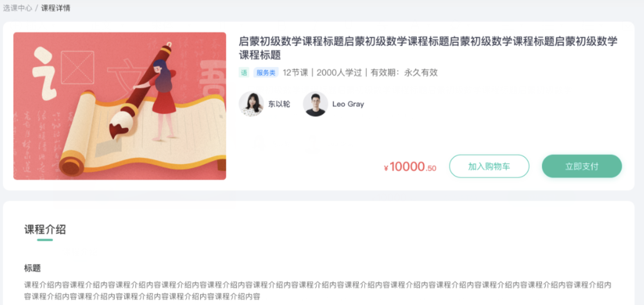Viewport: 644px width, 305px height.
Task: Click the 标题 heading in introduction
Action: tap(32, 268)
